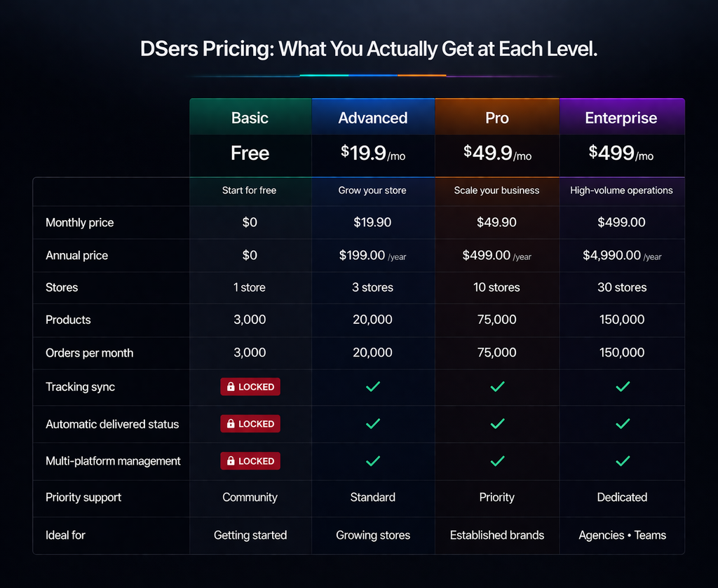Click Advanced plan's Multi-platform management checkmark
The height and width of the screenshot is (588, 718).
[373, 461]
